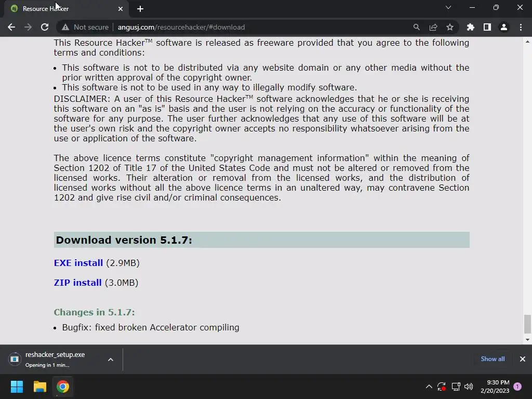532x399 pixels.
Task: Bookmark this tab with the star icon
Action: click(450, 27)
